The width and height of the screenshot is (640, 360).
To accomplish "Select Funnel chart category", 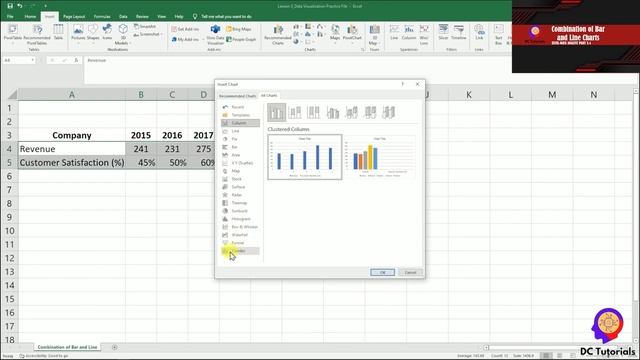I will point(240,243).
